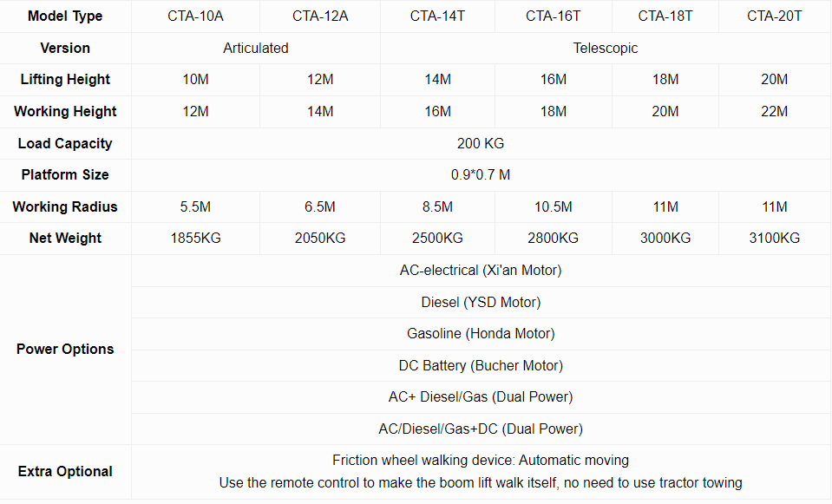Select the Gasoline (Honda Motor) row

click(481, 333)
